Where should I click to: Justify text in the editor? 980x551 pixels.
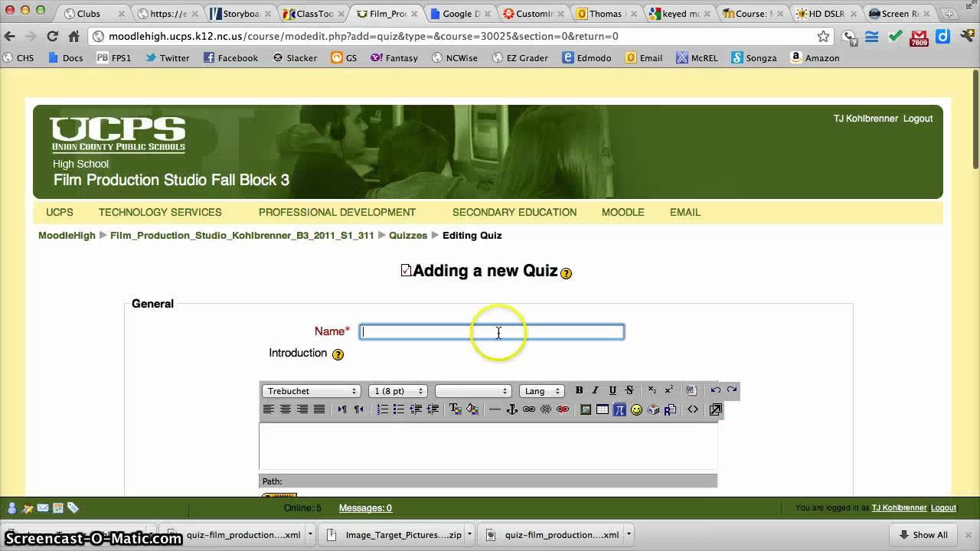point(319,409)
